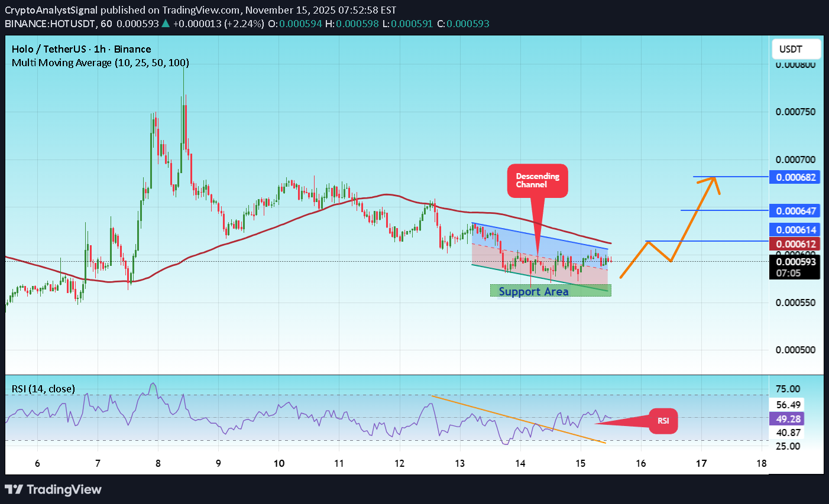Click the red RSI callout marker
The image size is (829, 504).
(663, 421)
